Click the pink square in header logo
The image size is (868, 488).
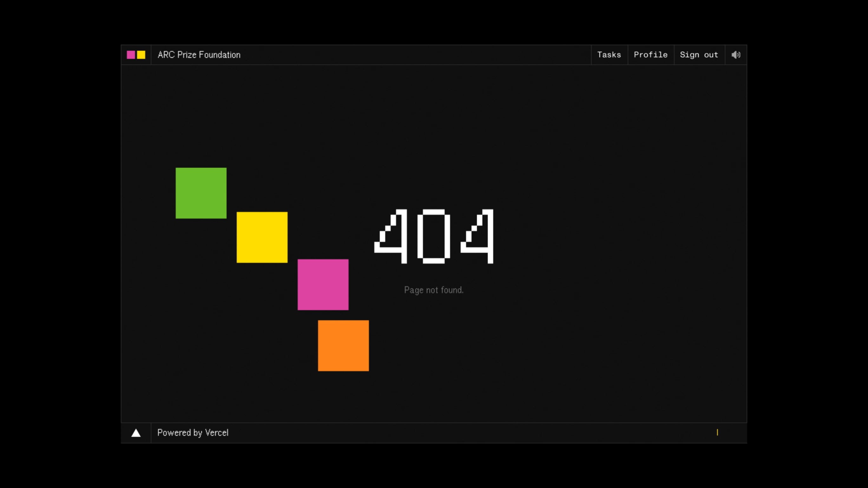(x=131, y=55)
